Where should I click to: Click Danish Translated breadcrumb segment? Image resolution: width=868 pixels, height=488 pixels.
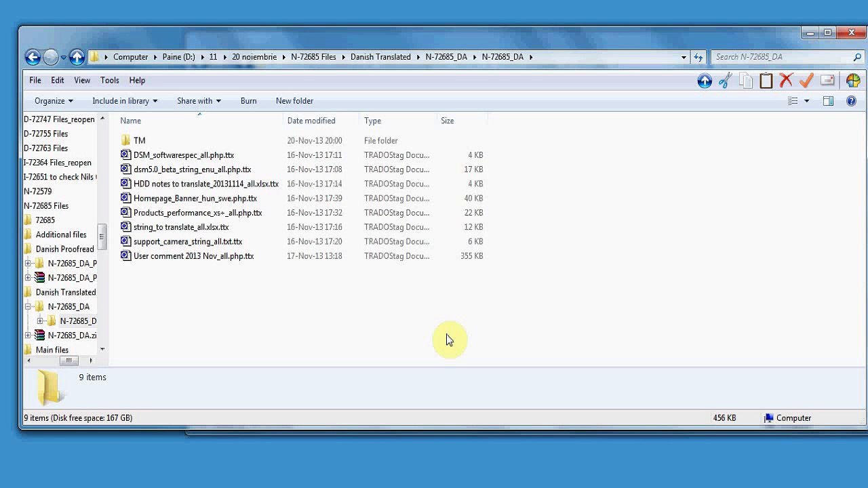[380, 57]
